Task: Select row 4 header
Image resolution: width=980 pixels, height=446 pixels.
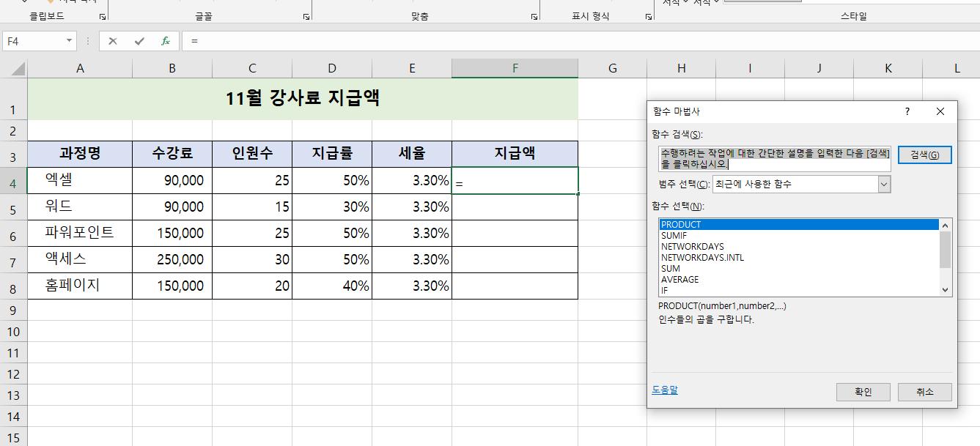Action: pos(13,181)
